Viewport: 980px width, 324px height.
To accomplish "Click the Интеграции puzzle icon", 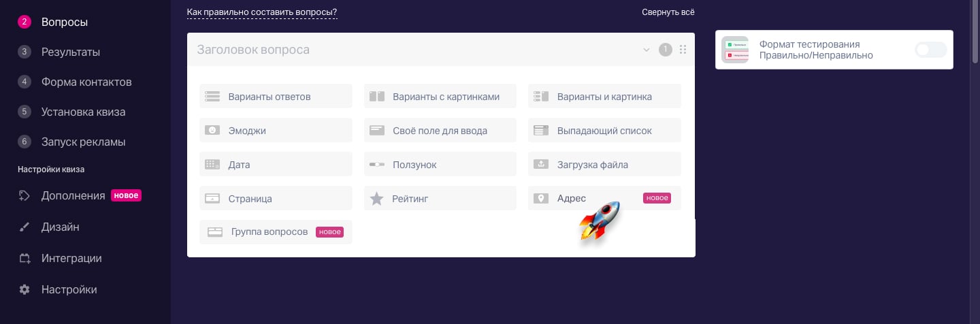I will tap(24, 259).
